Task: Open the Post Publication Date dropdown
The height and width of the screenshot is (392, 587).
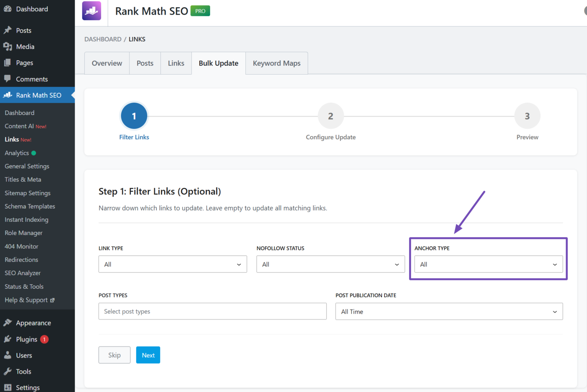Action: [x=449, y=311]
